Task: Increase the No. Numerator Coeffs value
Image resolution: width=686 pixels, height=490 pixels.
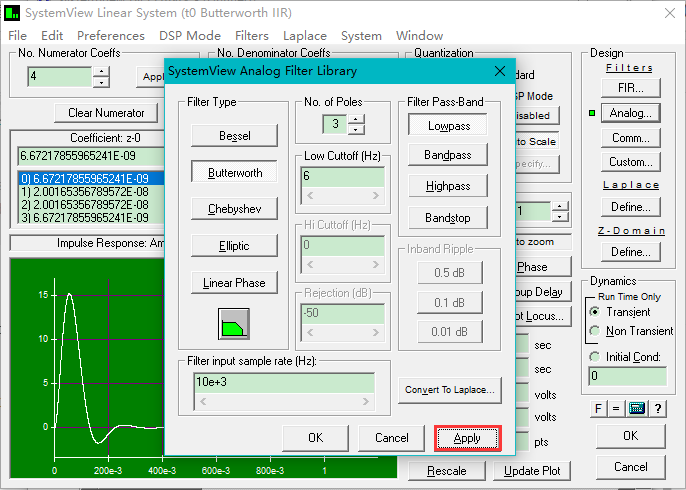Action: click(102, 71)
